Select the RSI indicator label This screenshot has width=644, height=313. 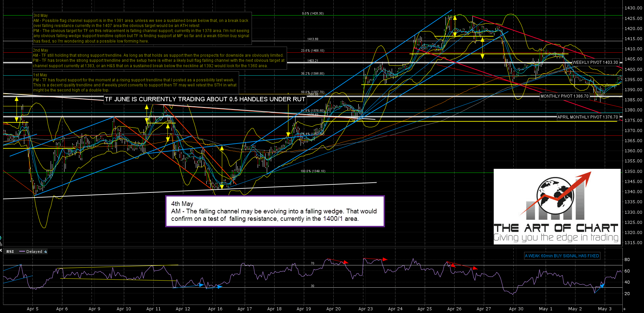coord(10,252)
